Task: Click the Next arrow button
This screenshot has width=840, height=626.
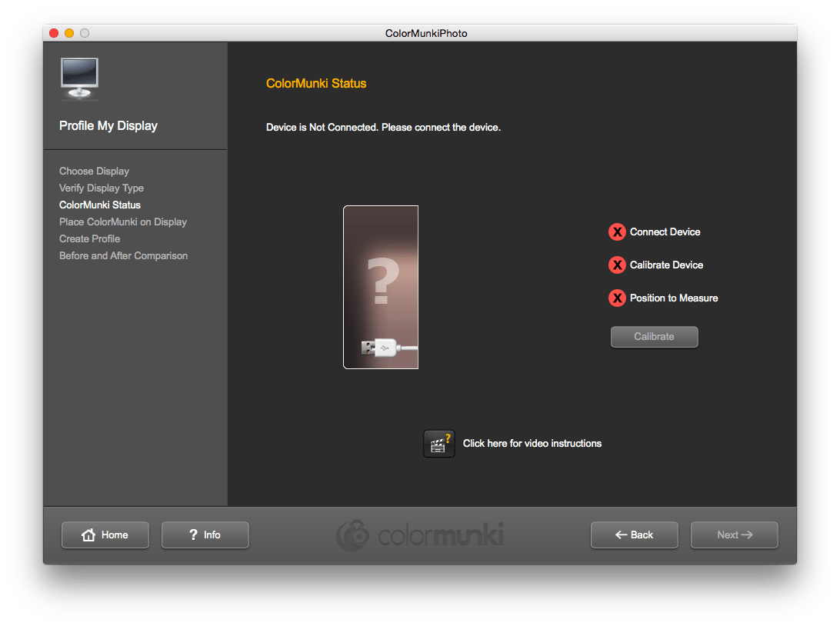Action: [735, 534]
